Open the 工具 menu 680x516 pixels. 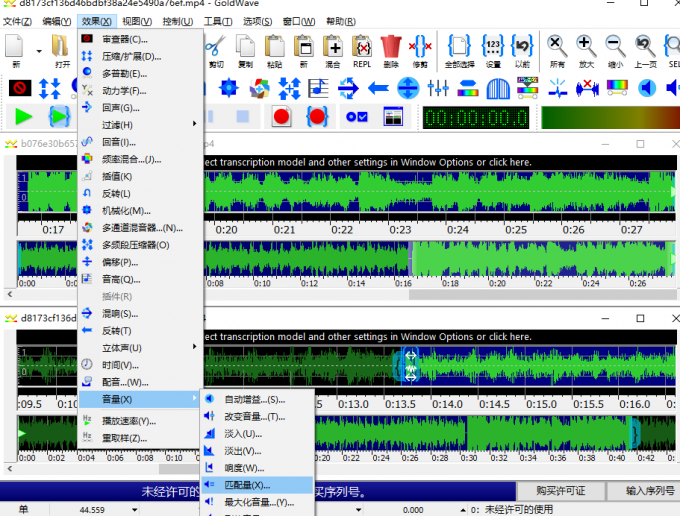pos(218,21)
